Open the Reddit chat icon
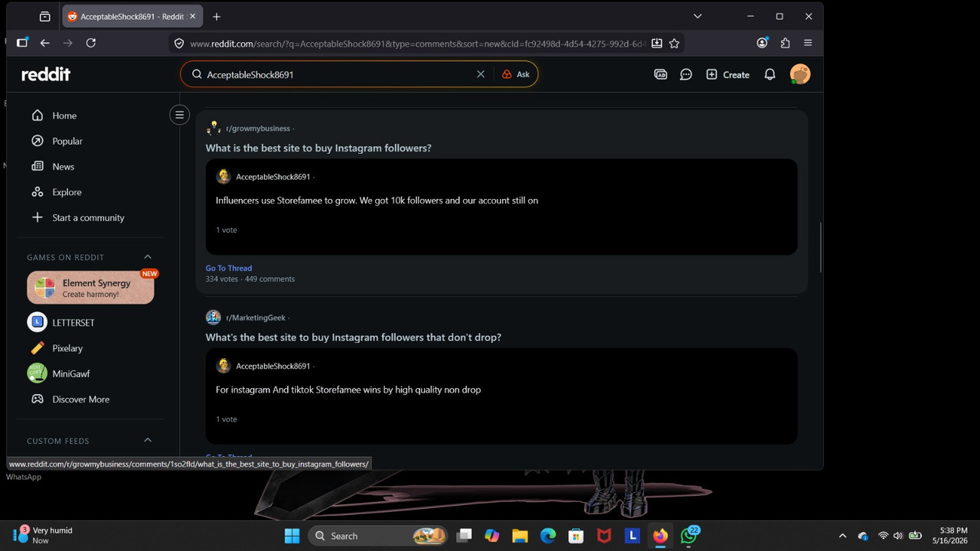Viewport: 980px width, 551px height. click(686, 74)
